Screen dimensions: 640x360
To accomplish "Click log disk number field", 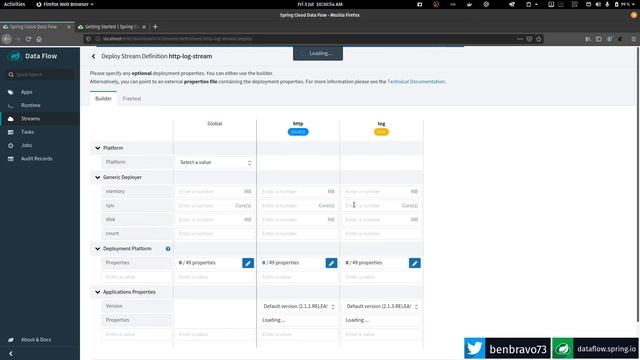I will [x=382, y=220].
